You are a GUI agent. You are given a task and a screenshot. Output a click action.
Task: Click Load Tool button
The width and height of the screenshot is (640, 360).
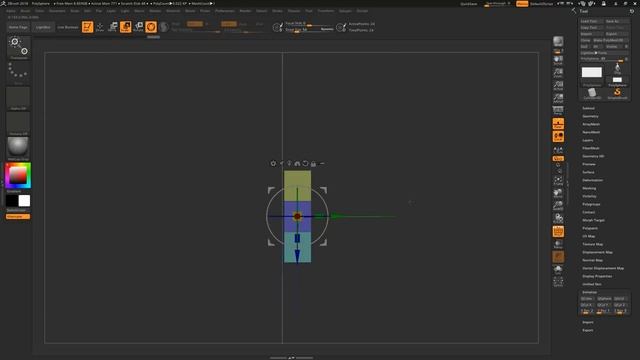(591, 21)
